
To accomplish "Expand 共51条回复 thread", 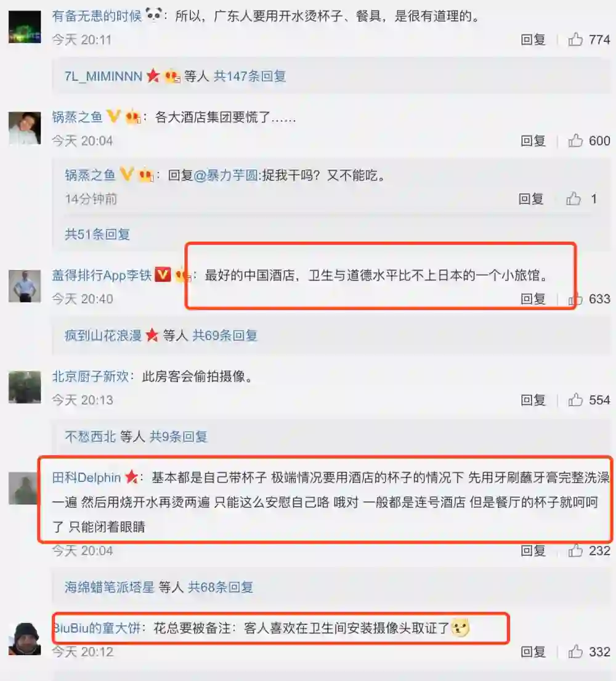I will 97,234.
